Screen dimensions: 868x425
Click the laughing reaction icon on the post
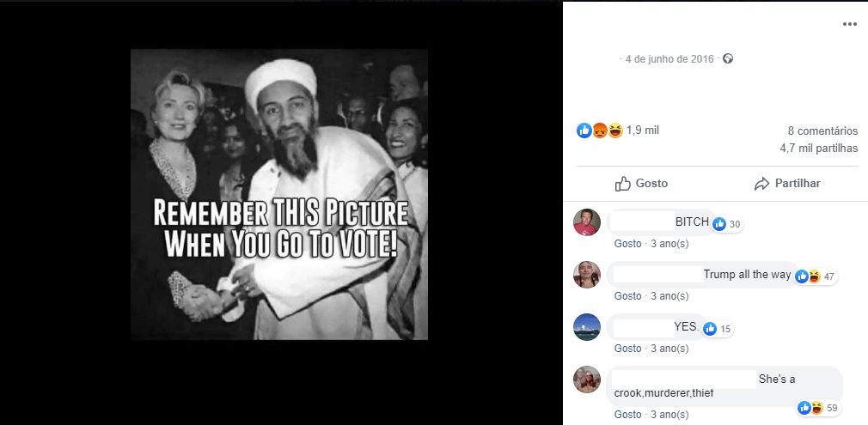615,131
